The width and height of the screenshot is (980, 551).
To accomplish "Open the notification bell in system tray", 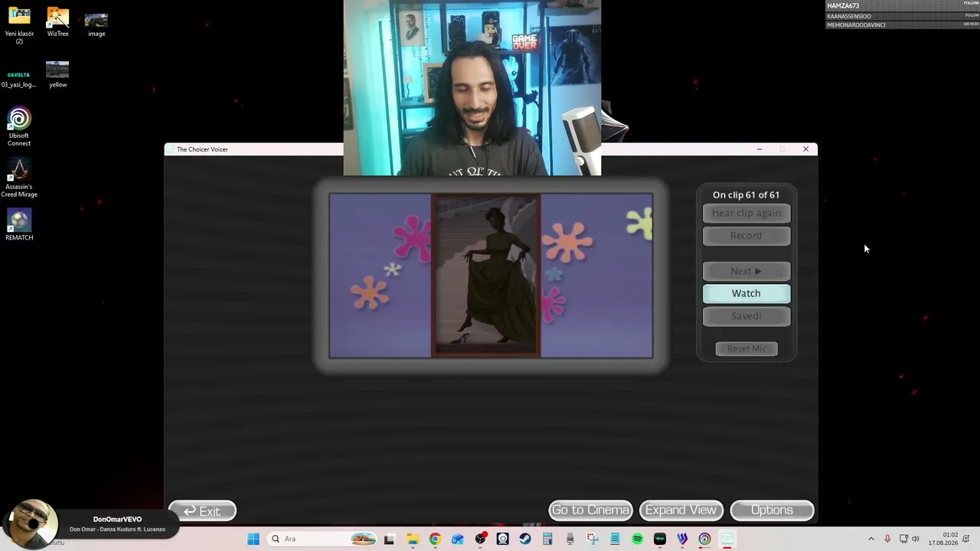I will (966, 539).
